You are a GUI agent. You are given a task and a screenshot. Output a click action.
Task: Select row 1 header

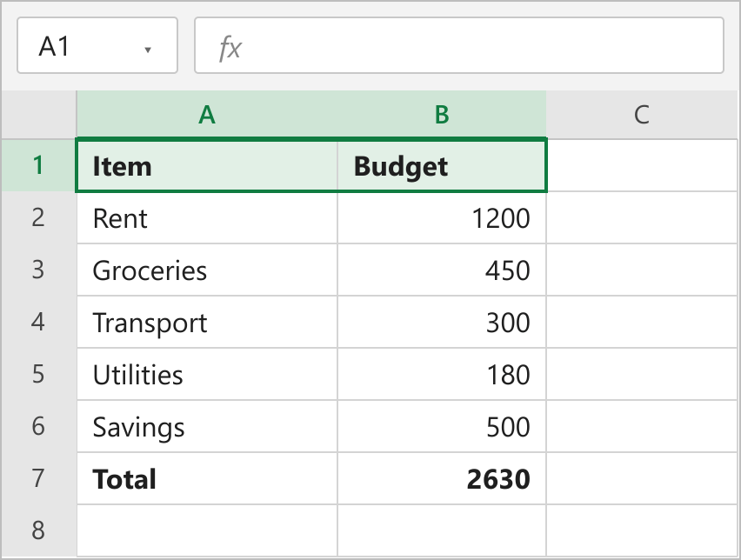click(x=39, y=165)
